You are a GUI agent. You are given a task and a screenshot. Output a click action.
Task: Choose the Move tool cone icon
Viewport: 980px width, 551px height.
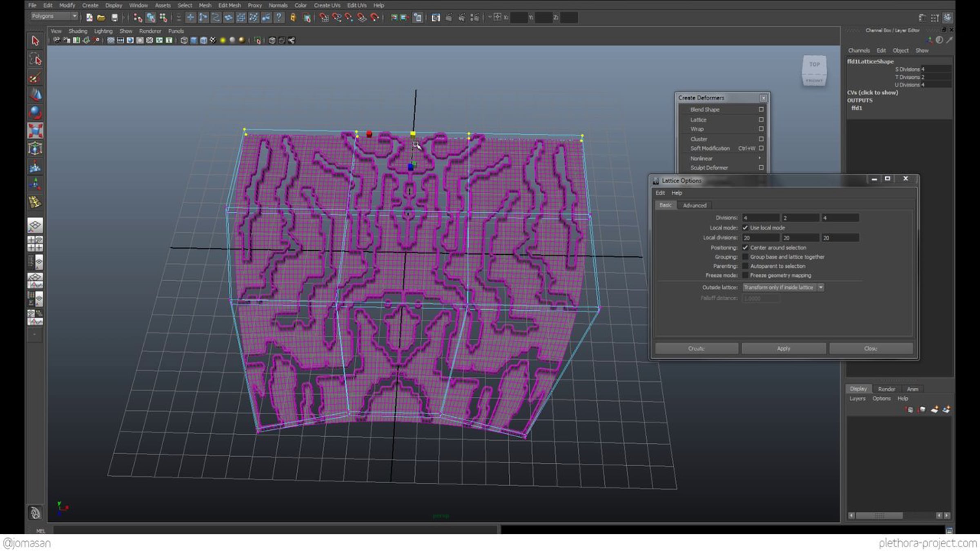coord(35,95)
